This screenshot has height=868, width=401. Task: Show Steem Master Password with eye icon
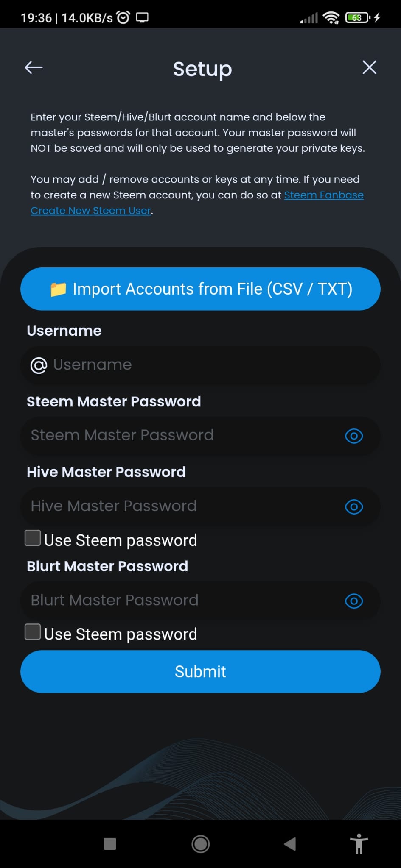(x=354, y=436)
